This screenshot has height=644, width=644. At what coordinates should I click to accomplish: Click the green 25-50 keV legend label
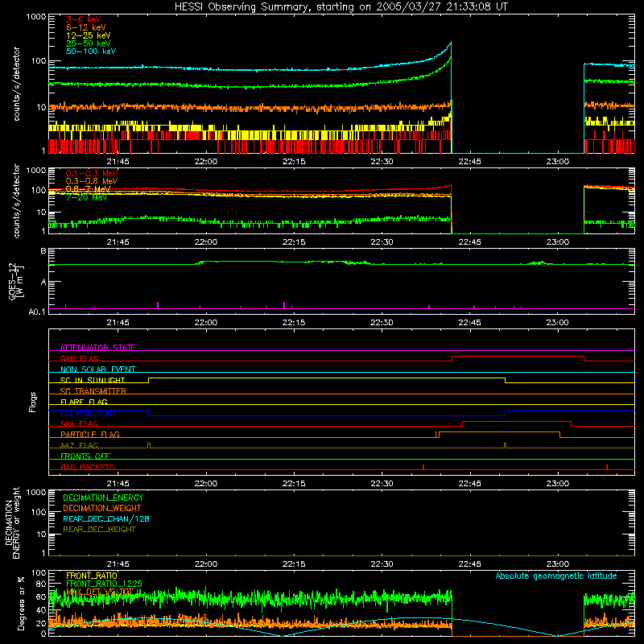point(89,43)
